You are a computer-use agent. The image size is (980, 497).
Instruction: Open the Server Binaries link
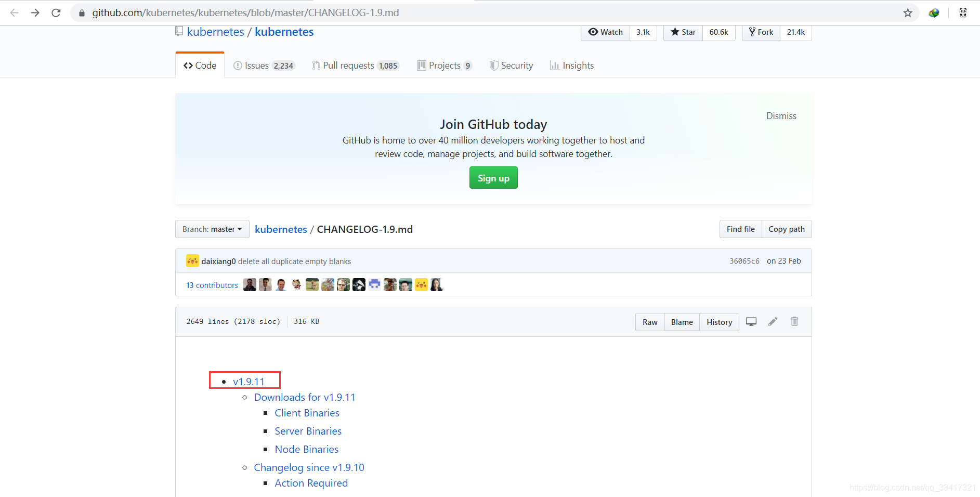(x=308, y=431)
